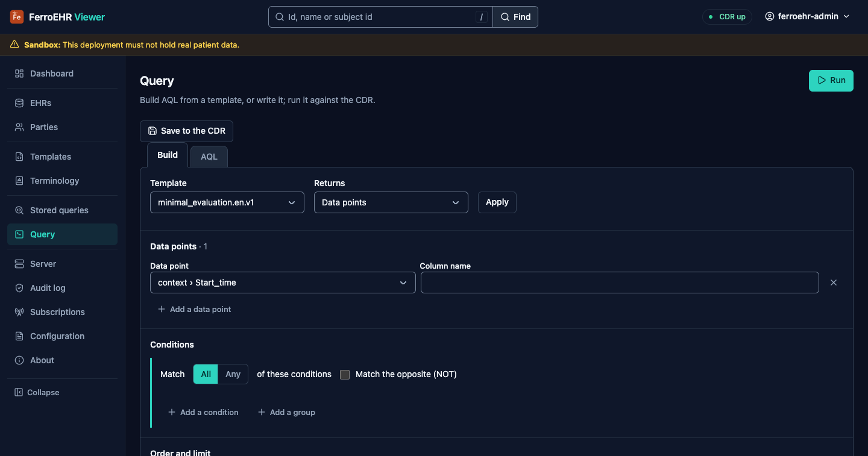Click Save to the CDR button
The image size is (868, 456).
click(x=187, y=131)
